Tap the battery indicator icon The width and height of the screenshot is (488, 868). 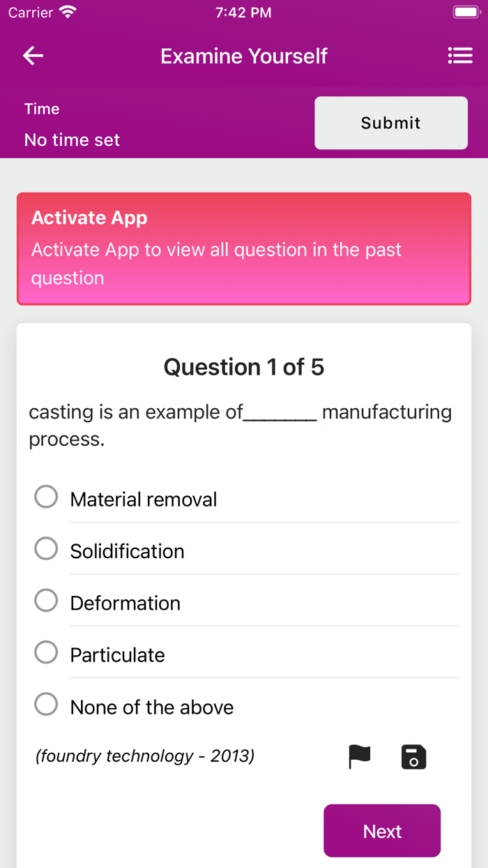[x=465, y=13]
